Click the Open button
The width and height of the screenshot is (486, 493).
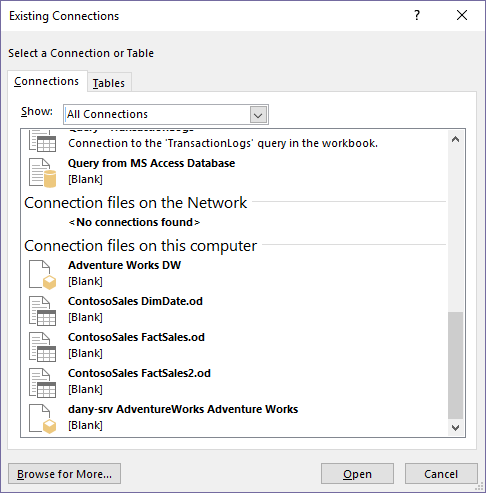click(357, 473)
